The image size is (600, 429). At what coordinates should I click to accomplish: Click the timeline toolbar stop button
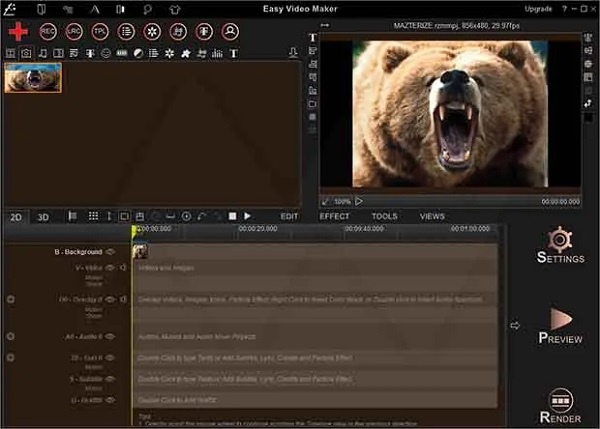coord(232,216)
